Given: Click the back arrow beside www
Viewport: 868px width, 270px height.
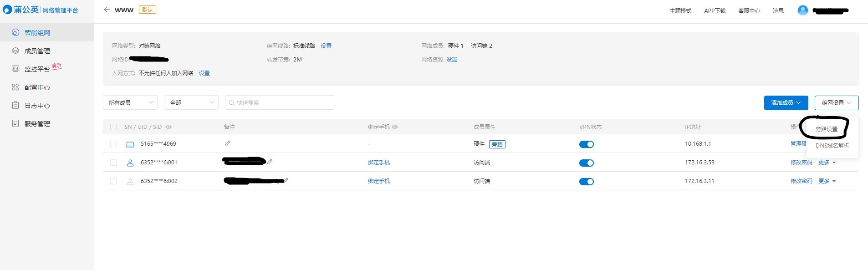Looking at the screenshot, I should pyautogui.click(x=107, y=10).
